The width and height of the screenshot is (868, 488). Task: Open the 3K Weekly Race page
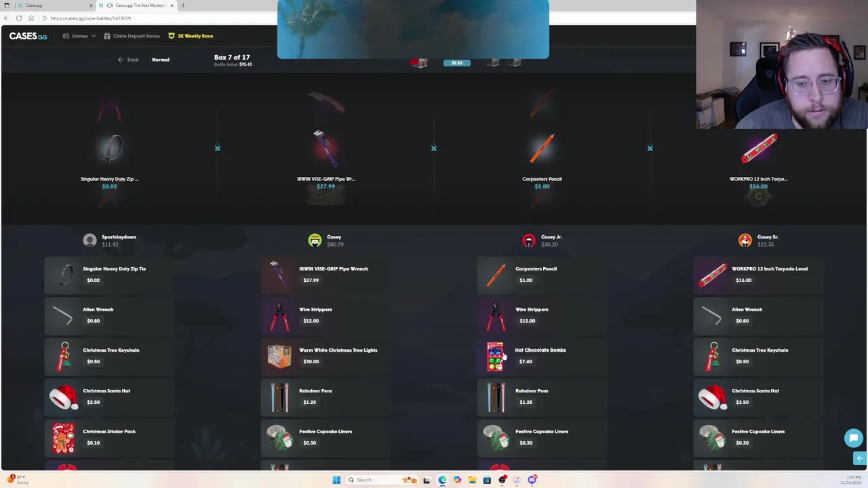[191, 36]
